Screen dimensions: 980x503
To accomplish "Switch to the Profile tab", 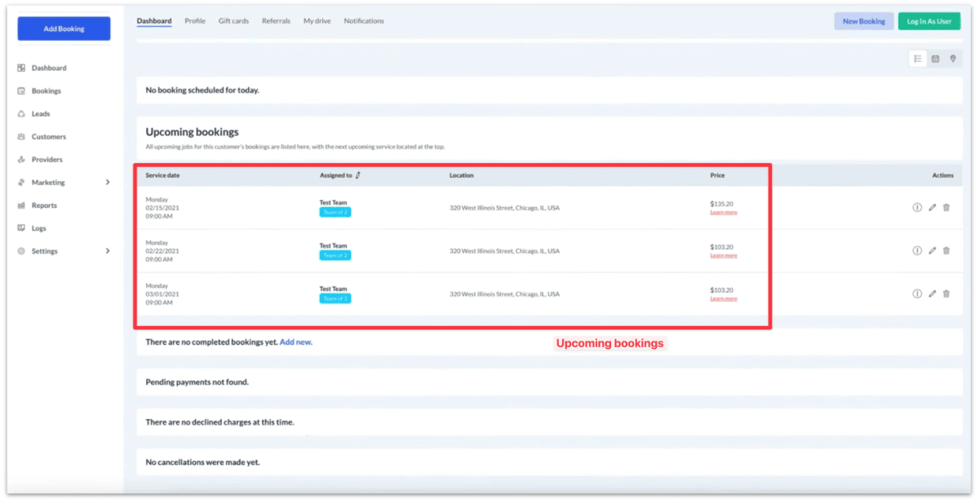I will coord(195,20).
